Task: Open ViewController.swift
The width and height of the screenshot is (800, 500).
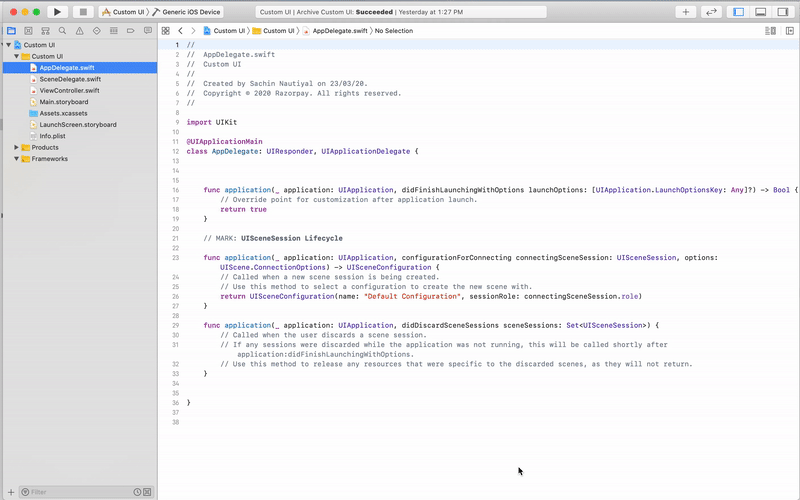Action: point(80,90)
